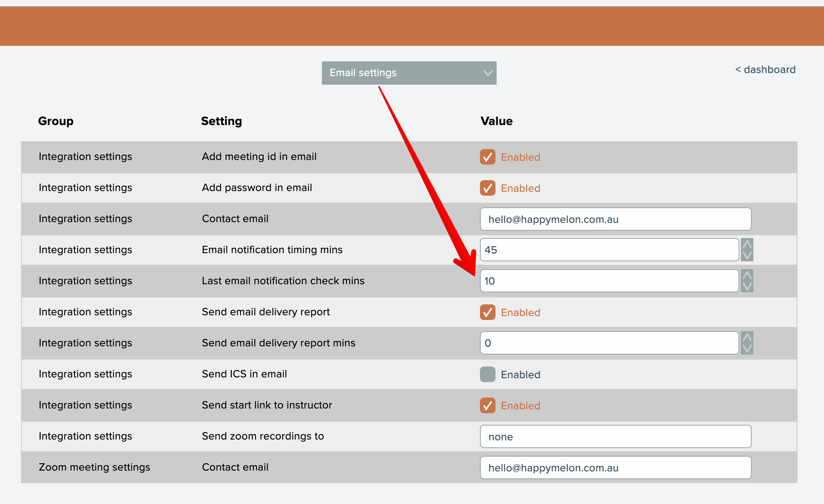Image resolution: width=824 pixels, height=504 pixels.
Task: Increment Last email notification check mins
Action: click(x=747, y=275)
